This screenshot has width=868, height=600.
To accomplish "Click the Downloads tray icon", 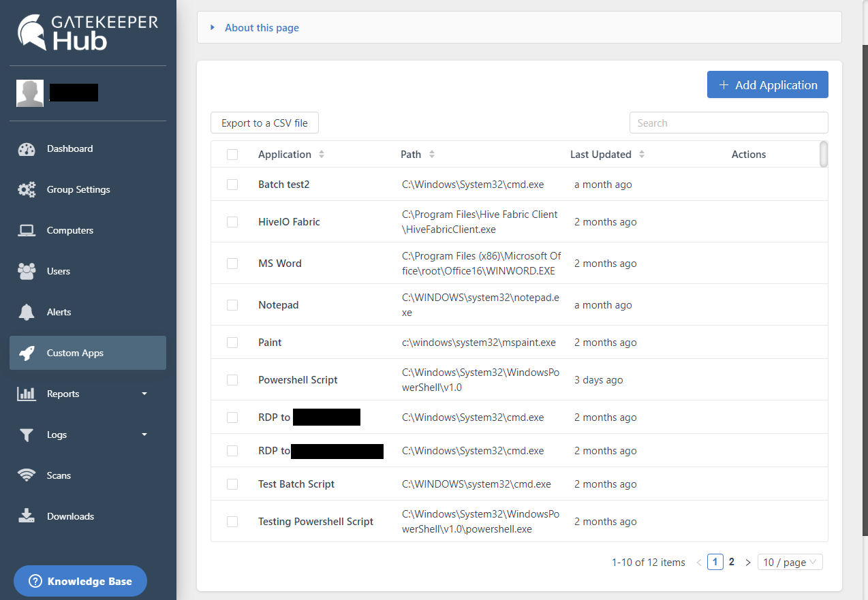I will point(27,516).
